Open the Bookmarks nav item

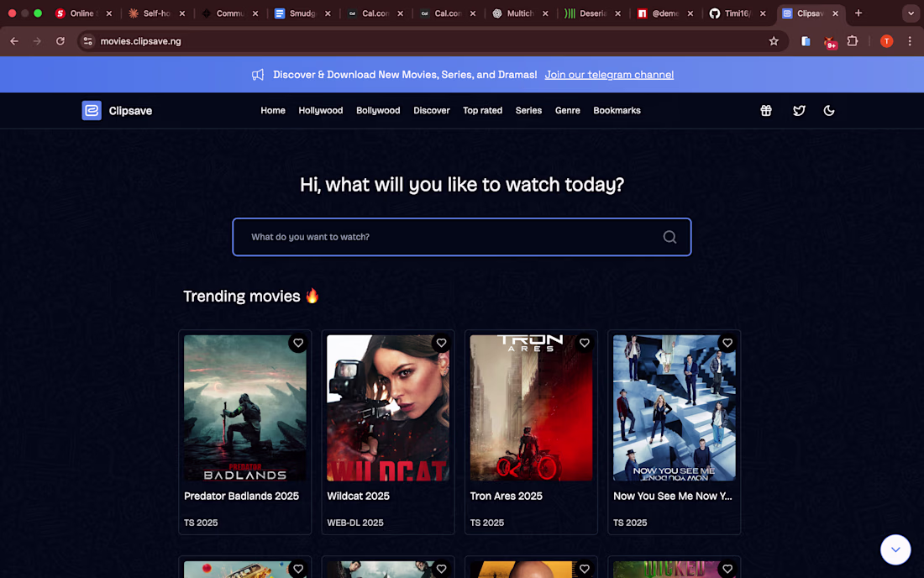[x=617, y=110]
